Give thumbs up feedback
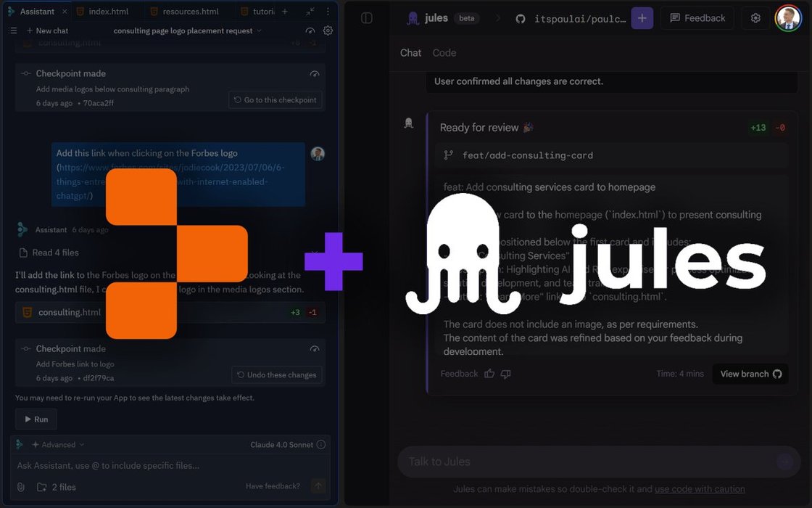This screenshot has height=508, width=812. [x=489, y=374]
